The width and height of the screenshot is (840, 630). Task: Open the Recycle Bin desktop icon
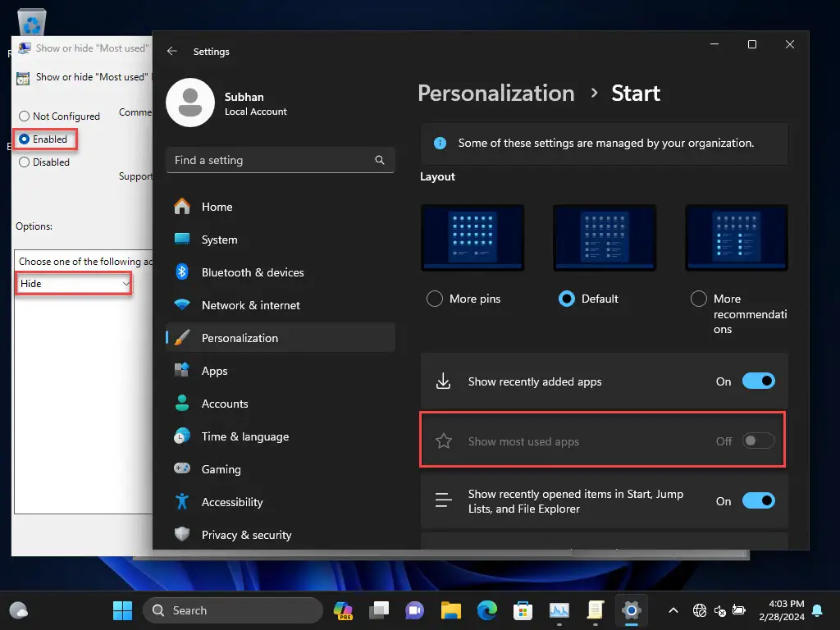point(32,22)
